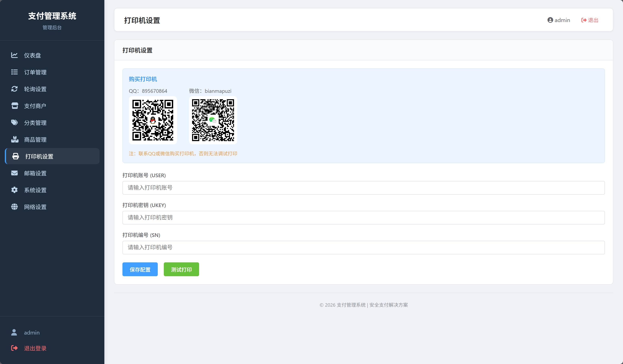
Task: Click the gear icon beside 系统设置
Action: click(14, 190)
